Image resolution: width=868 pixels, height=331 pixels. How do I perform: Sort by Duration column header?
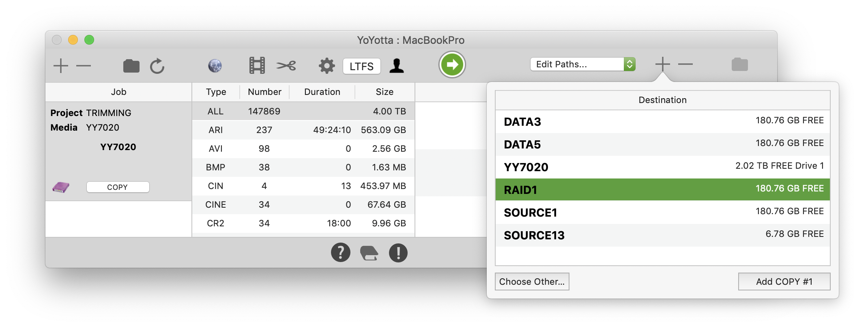point(322,92)
